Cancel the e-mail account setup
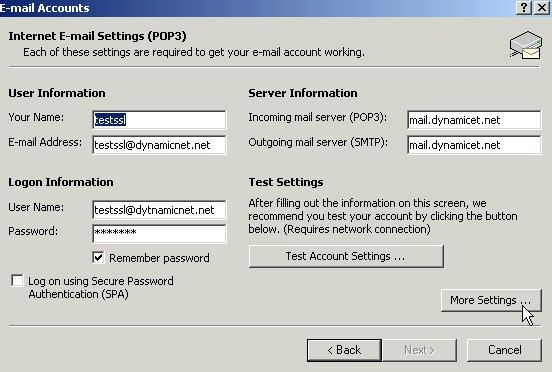 pyautogui.click(x=504, y=350)
